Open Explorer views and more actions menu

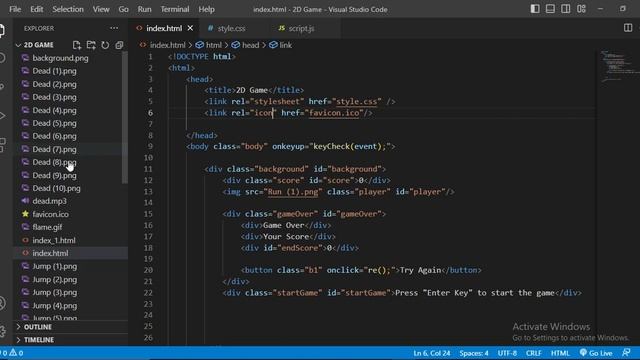(x=114, y=28)
